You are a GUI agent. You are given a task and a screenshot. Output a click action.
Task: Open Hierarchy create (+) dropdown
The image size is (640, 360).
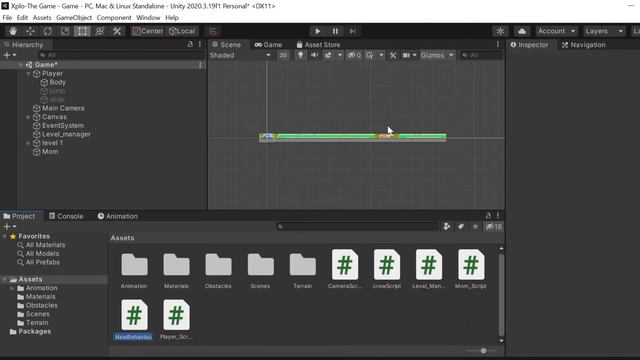tap(9, 55)
